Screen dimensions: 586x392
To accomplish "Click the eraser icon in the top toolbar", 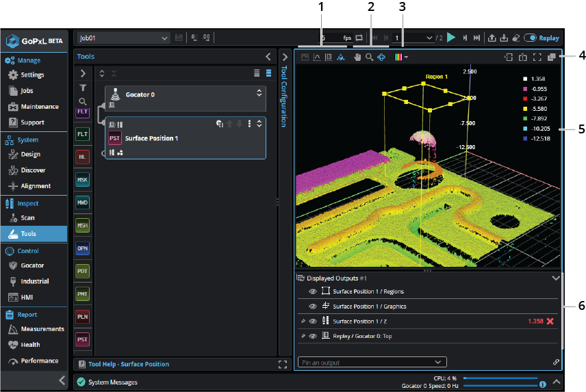I will pyautogui.click(x=516, y=38).
